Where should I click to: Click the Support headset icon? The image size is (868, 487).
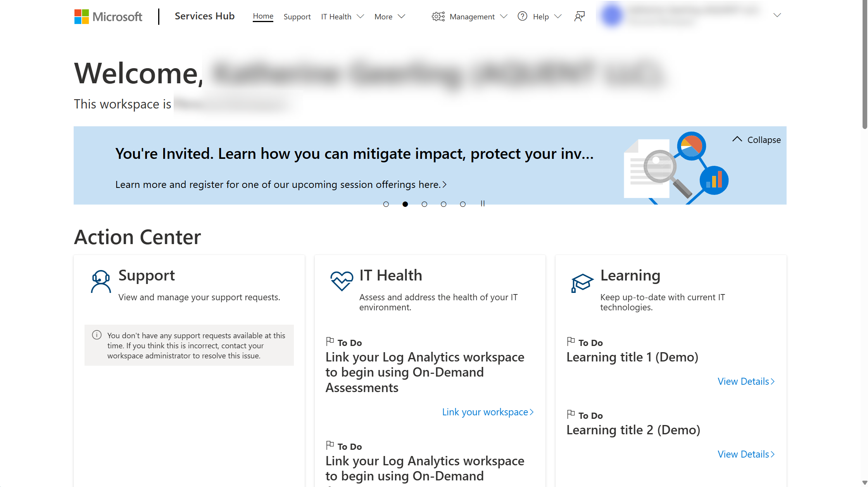tap(100, 281)
